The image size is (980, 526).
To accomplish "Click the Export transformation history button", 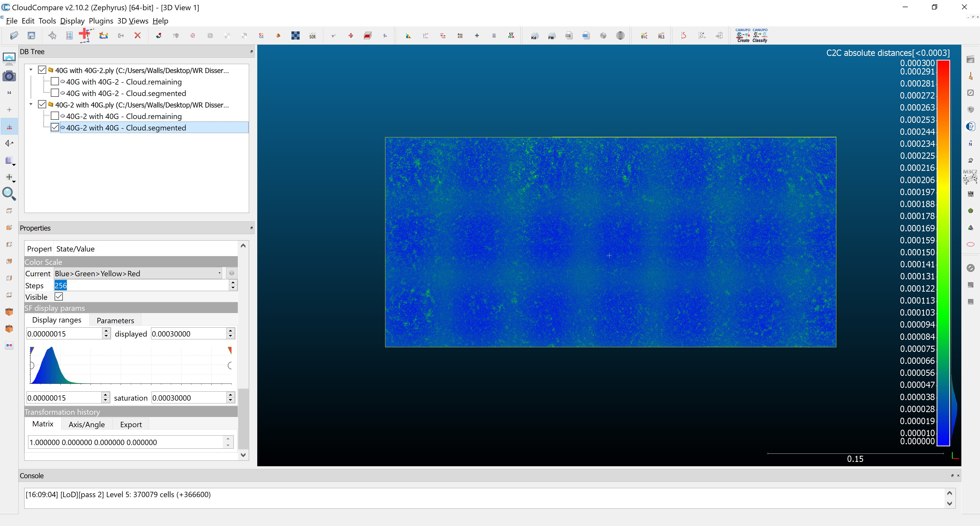I will click(x=130, y=424).
